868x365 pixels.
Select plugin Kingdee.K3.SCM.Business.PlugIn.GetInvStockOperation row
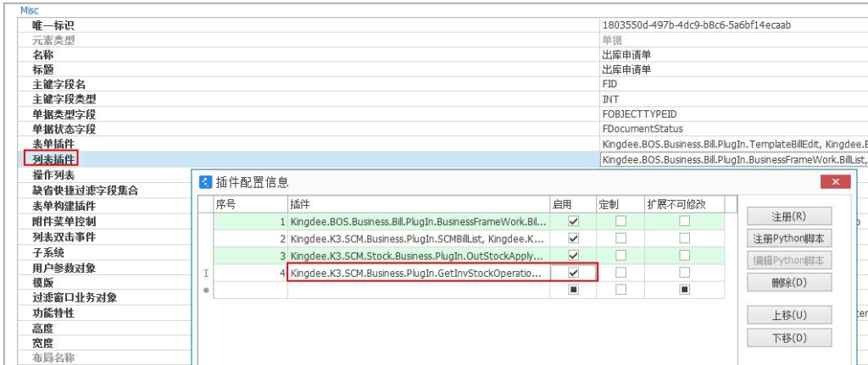[x=419, y=273]
